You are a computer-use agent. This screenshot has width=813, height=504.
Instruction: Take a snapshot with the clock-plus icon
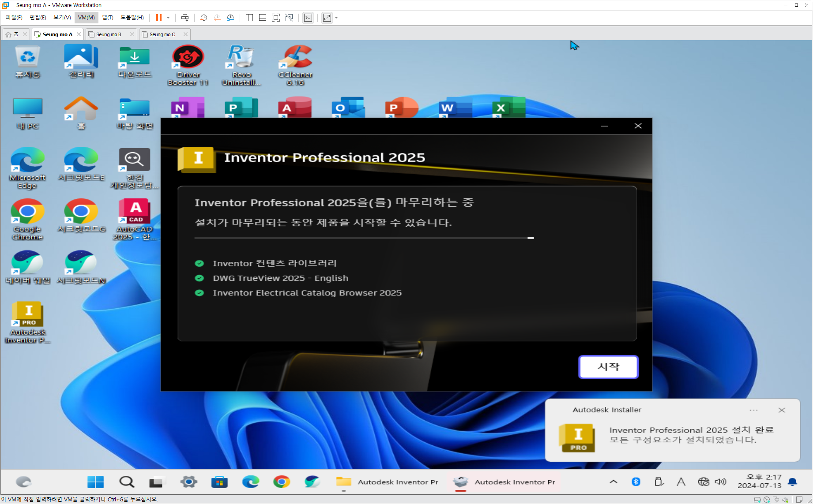pos(203,18)
